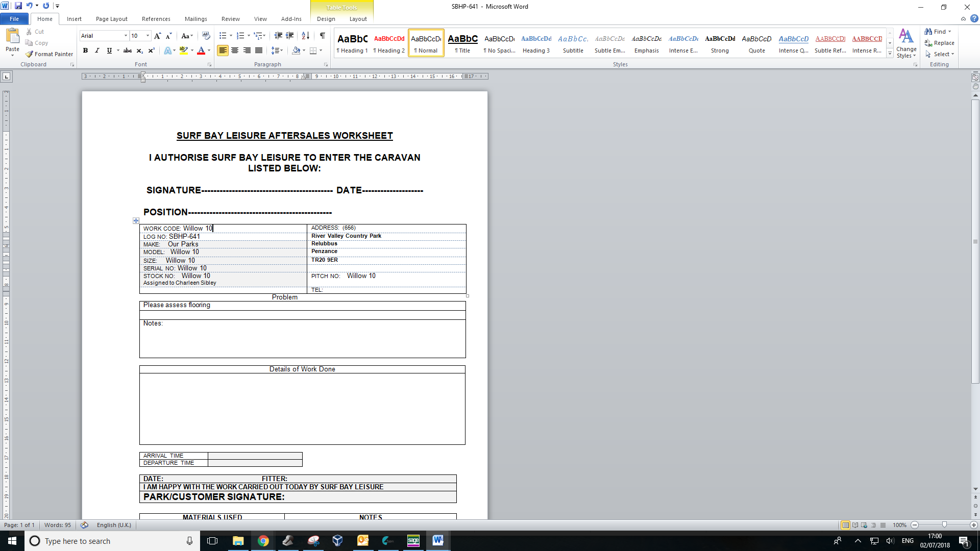980x551 pixels.
Task: Toggle Strikethrough formatting
Action: point(128,51)
